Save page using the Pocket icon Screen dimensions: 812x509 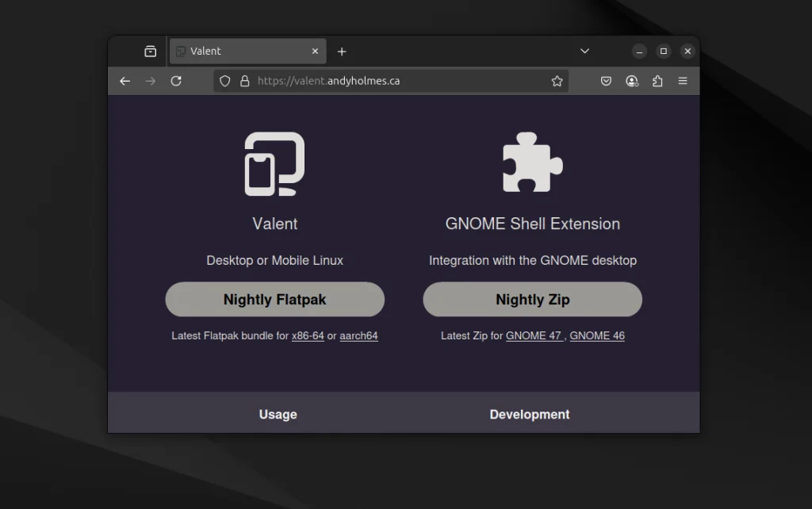[x=606, y=81]
